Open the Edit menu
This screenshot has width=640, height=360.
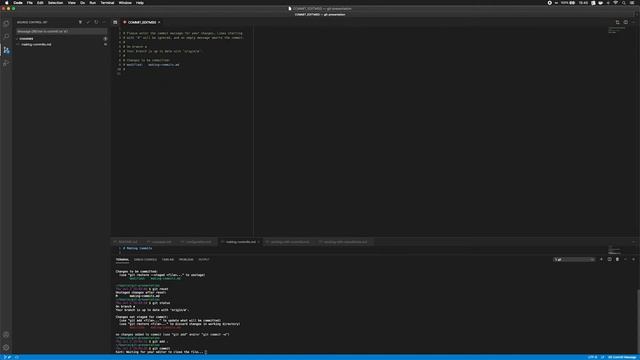coord(40,3)
